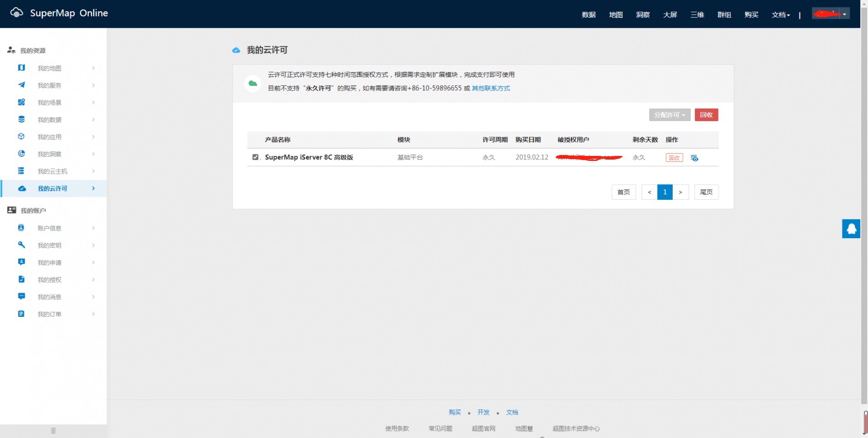
Task: Expand the 我的服务 chevron
Action: point(93,85)
